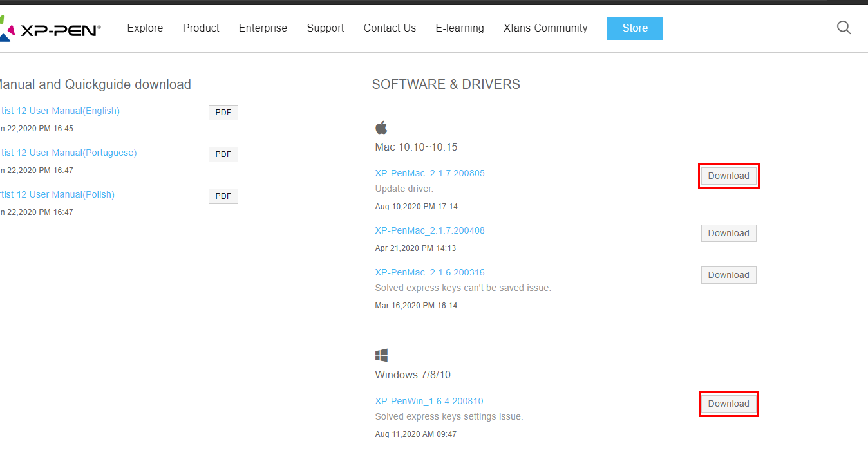Click the 22,2020 PM 16:45 timestamp
Screen dimensions: 868x455
pyautogui.click(x=37, y=129)
